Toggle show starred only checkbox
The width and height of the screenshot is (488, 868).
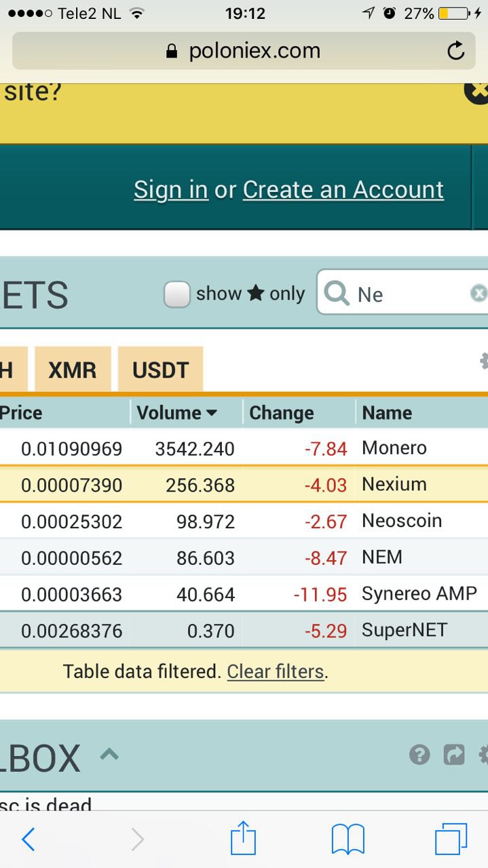pyautogui.click(x=176, y=294)
